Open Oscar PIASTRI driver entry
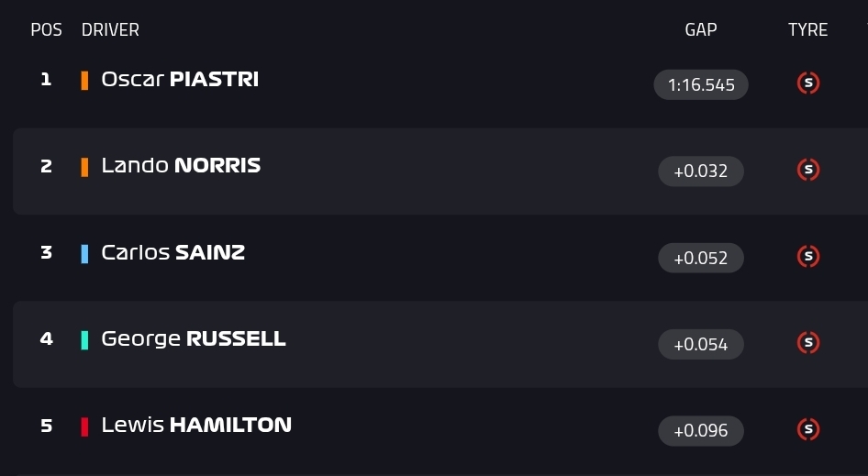This screenshot has width=868, height=476. [180, 79]
